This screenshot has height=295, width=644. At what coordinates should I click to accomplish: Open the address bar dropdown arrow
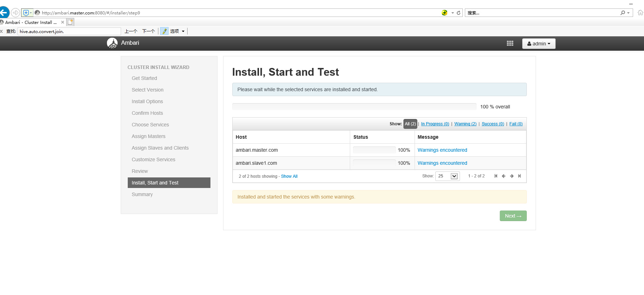click(453, 13)
